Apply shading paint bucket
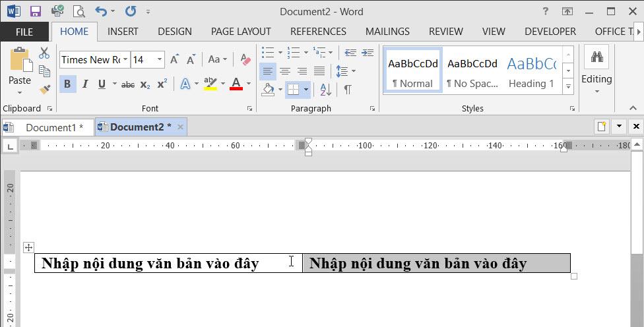 tap(268, 90)
